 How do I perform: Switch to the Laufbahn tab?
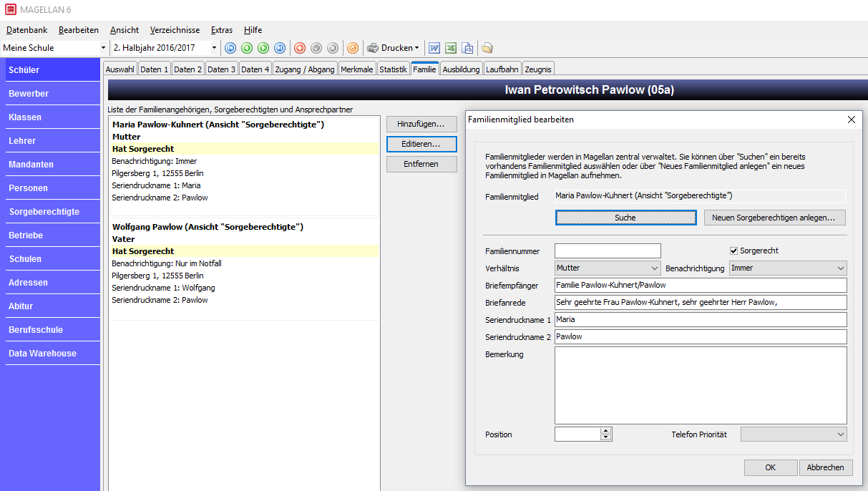(x=502, y=69)
